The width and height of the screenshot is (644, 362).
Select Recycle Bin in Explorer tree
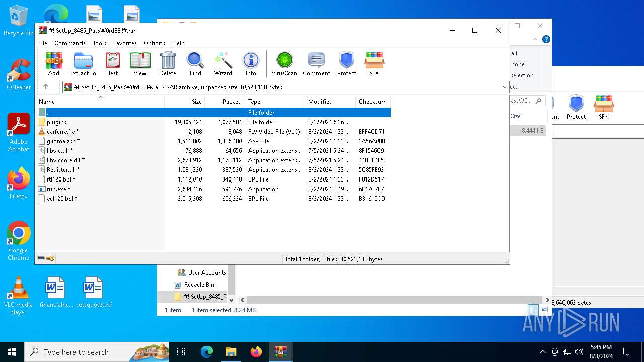(194, 285)
